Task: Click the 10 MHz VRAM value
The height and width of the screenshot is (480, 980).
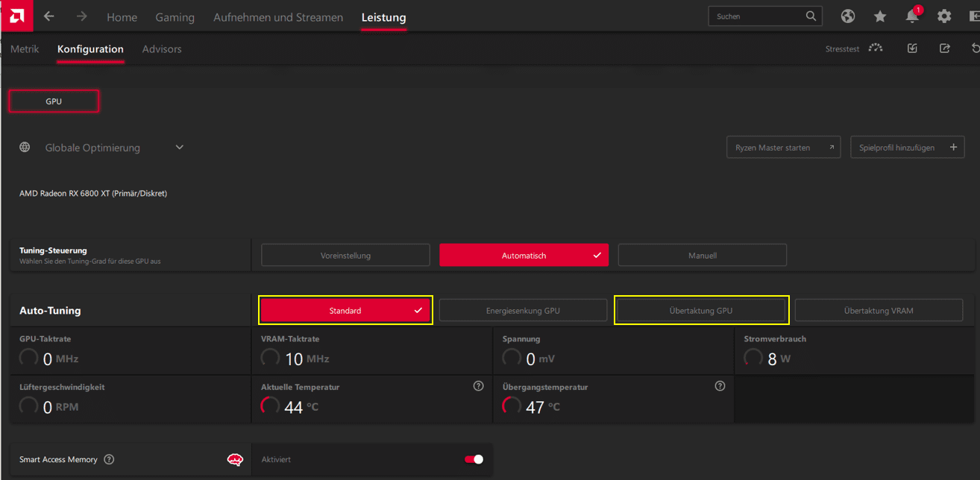Action: click(307, 359)
